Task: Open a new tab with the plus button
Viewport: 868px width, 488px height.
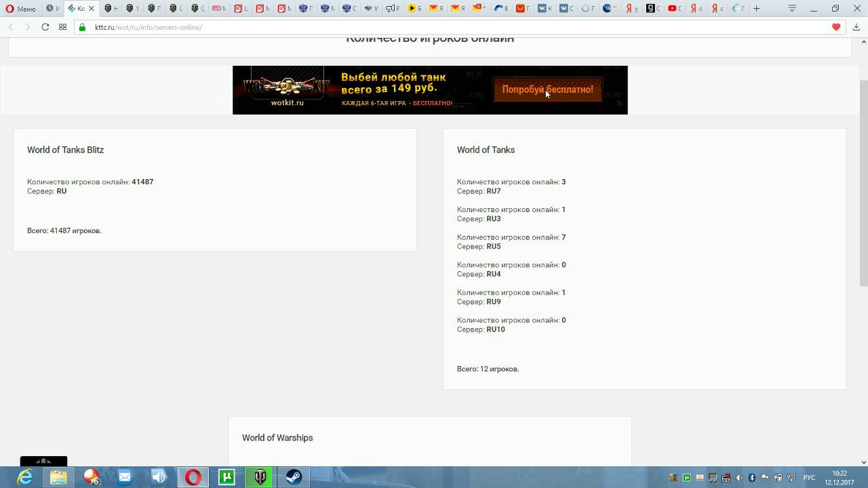Action: point(756,9)
